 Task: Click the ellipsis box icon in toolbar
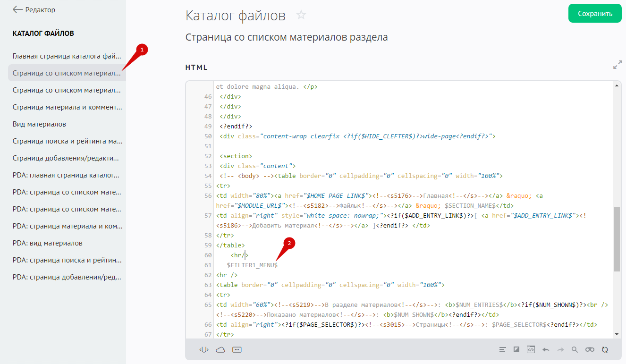[x=237, y=350]
